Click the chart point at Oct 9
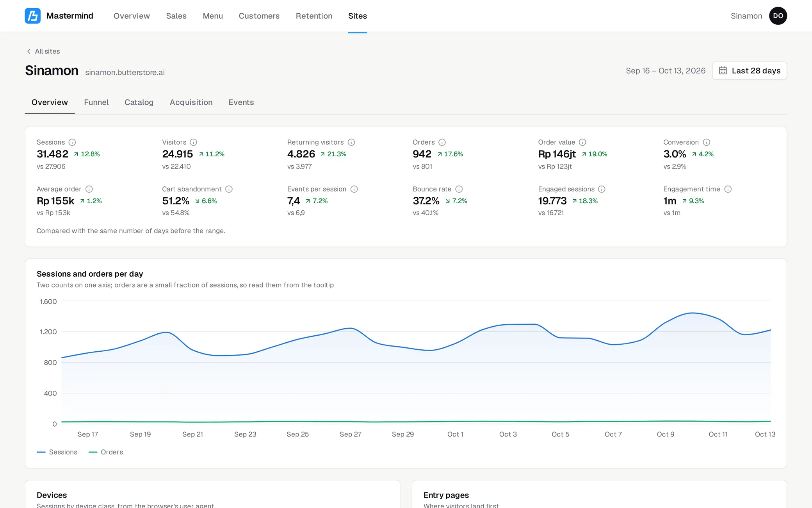Screen dimensions: 812x508 (666, 323)
